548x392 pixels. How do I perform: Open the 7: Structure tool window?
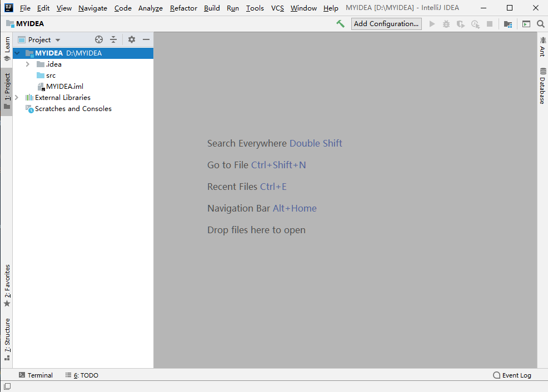coord(7,339)
